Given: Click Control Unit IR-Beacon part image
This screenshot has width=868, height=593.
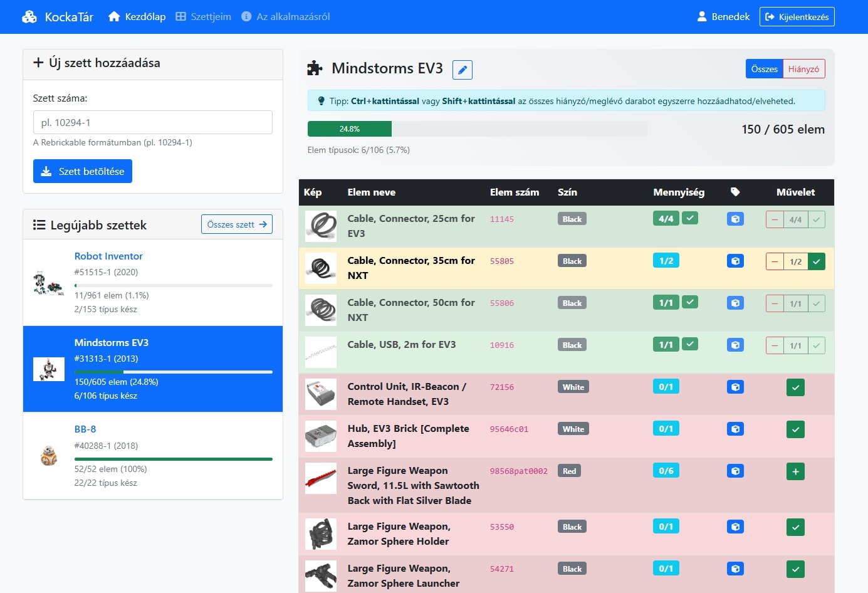Looking at the screenshot, I should 321,394.
